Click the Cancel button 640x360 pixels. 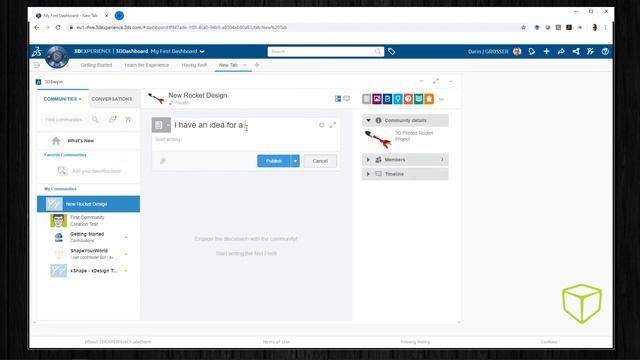pos(320,161)
